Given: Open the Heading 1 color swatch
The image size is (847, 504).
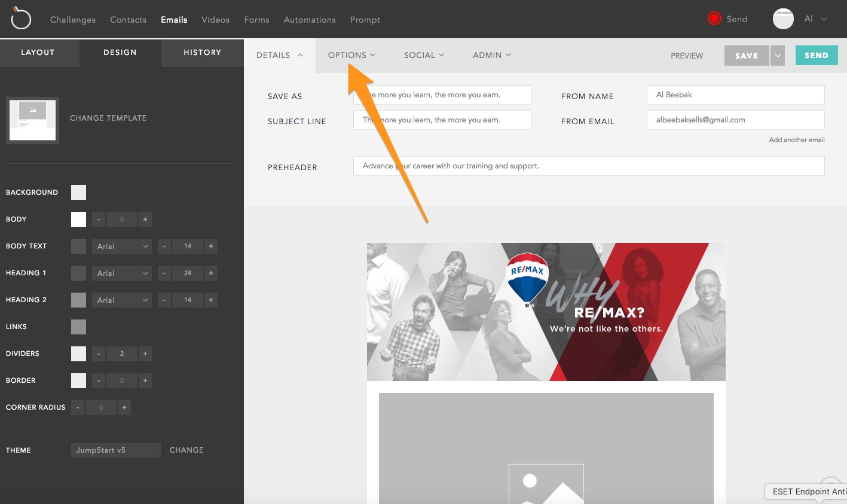Looking at the screenshot, I should 78,273.
